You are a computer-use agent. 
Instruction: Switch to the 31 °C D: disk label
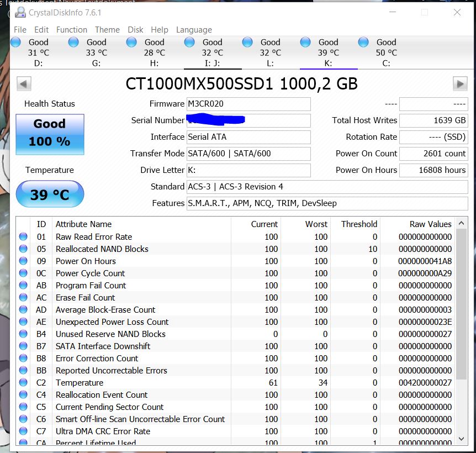click(x=38, y=52)
